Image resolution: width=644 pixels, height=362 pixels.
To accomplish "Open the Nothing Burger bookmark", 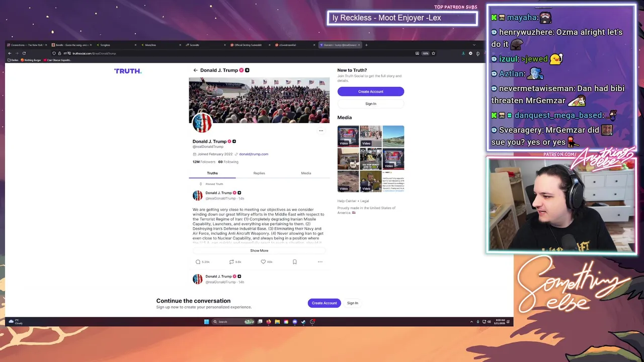I will [x=31, y=60].
